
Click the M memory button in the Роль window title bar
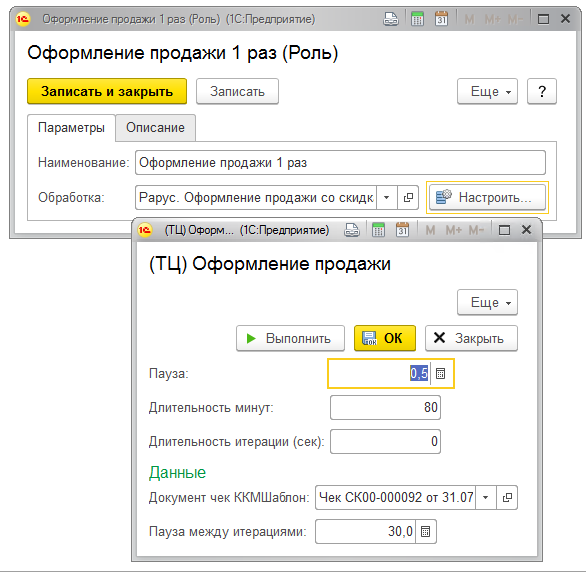(x=469, y=19)
